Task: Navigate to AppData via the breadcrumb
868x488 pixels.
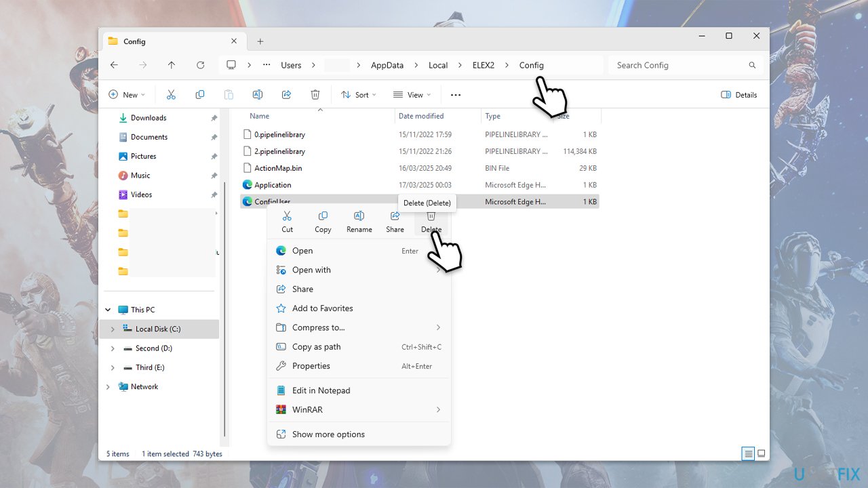Action: (x=387, y=64)
